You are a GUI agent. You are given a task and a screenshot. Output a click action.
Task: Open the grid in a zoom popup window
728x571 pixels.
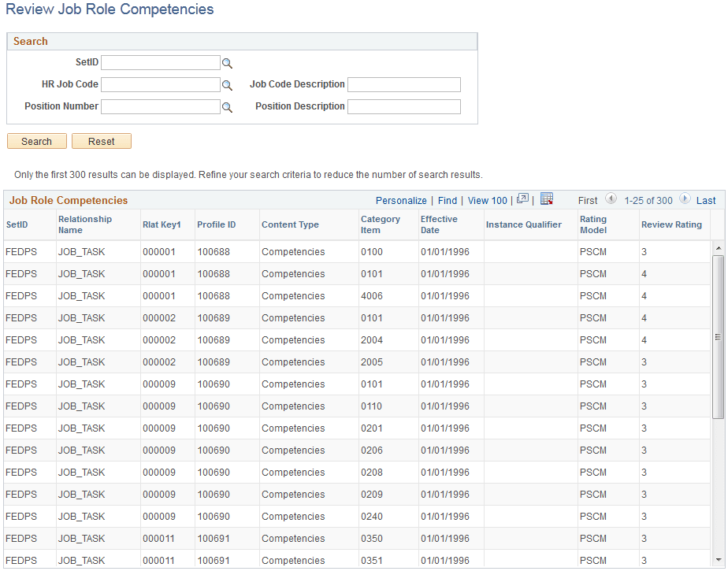522,199
